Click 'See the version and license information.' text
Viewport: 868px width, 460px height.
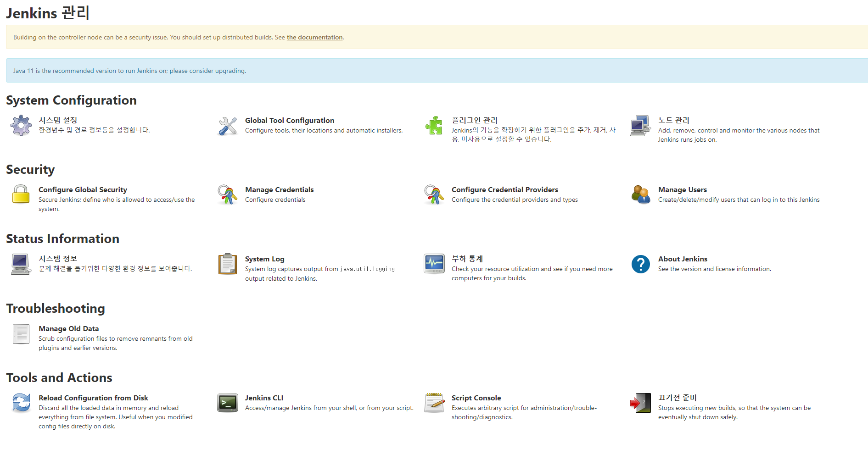pyautogui.click(x=715, y=269)
